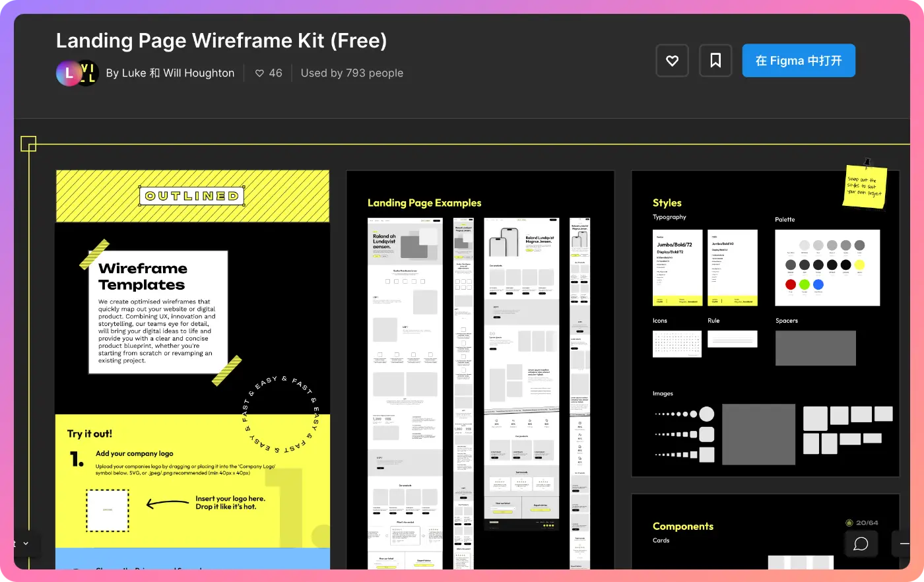The width and height of the screenshot is (924, 582).
Task: Open the first landing page example thumbnail
Action: point(405,393)
